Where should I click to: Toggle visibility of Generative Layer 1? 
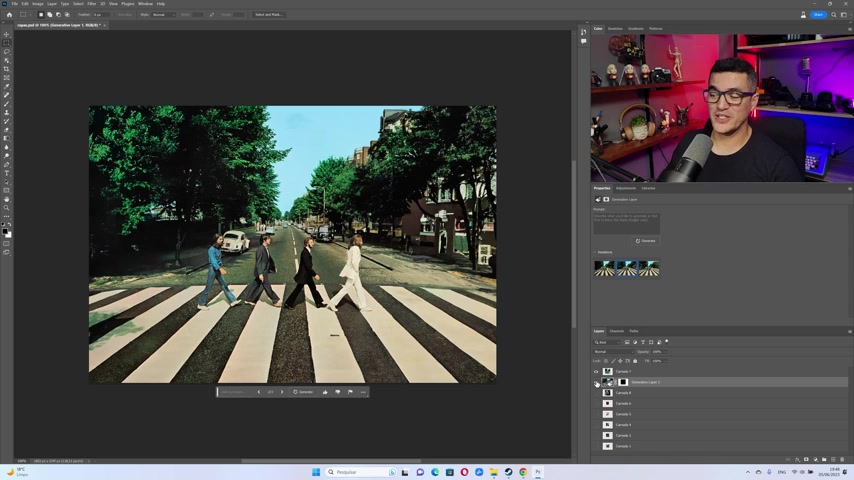click(x=596, y=382)
